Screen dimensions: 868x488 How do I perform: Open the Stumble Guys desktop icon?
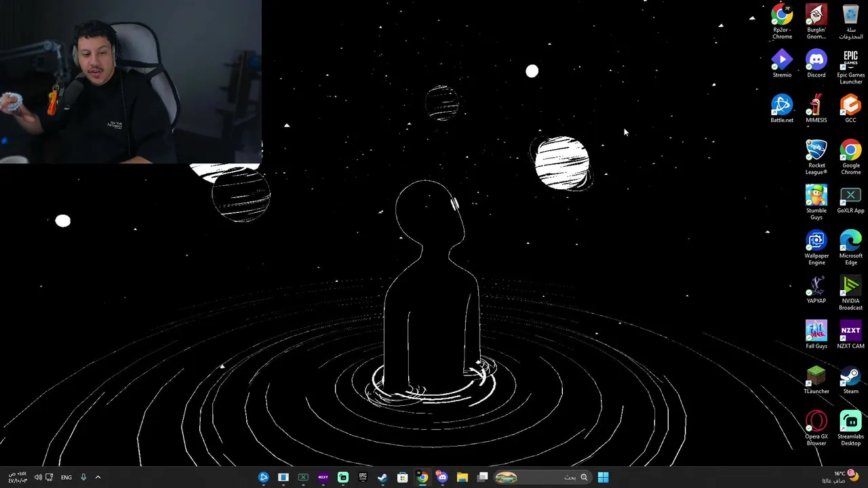[x=816, y=203]
